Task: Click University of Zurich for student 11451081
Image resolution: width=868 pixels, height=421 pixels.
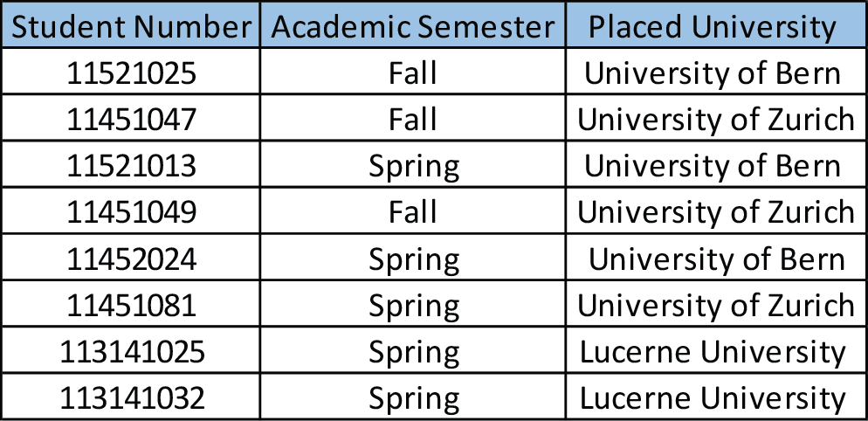Action: (716, 304)
